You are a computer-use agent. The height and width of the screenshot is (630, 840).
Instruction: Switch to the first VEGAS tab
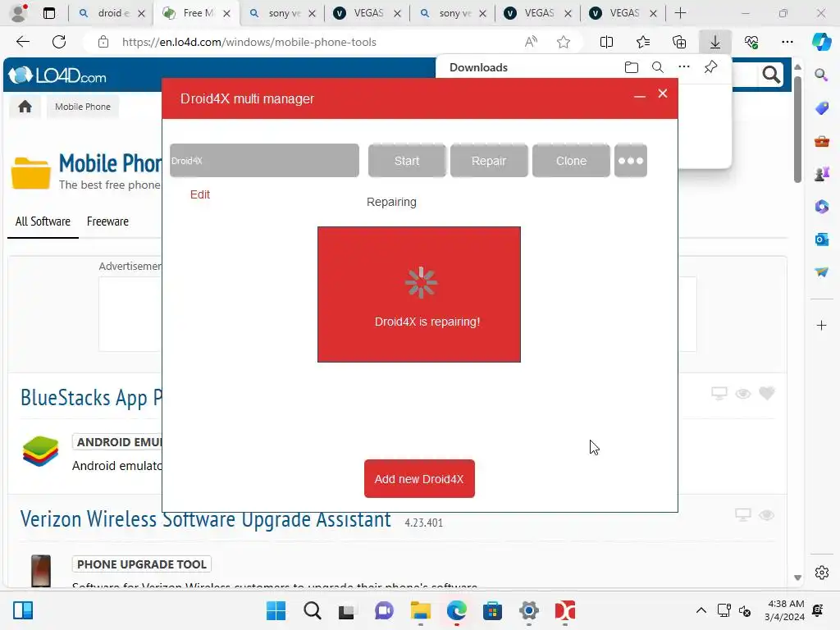pyautogui.click(x=367, y=13)
